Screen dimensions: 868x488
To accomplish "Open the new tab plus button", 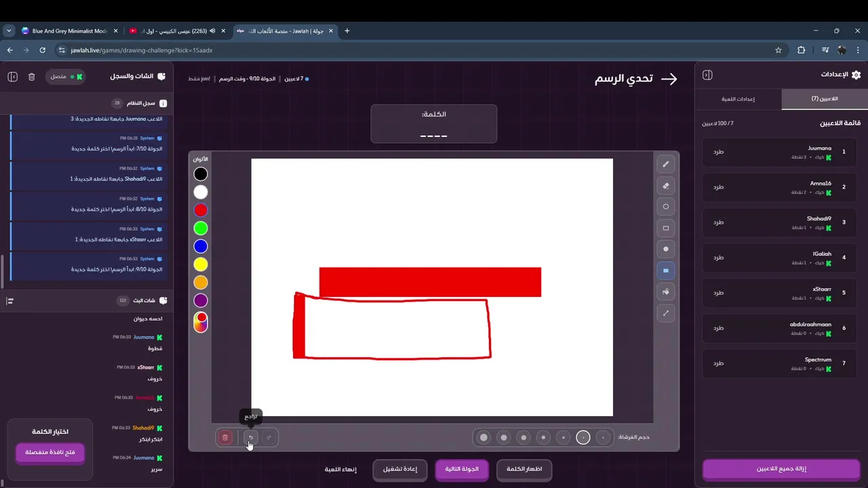I will pos(347,30).
